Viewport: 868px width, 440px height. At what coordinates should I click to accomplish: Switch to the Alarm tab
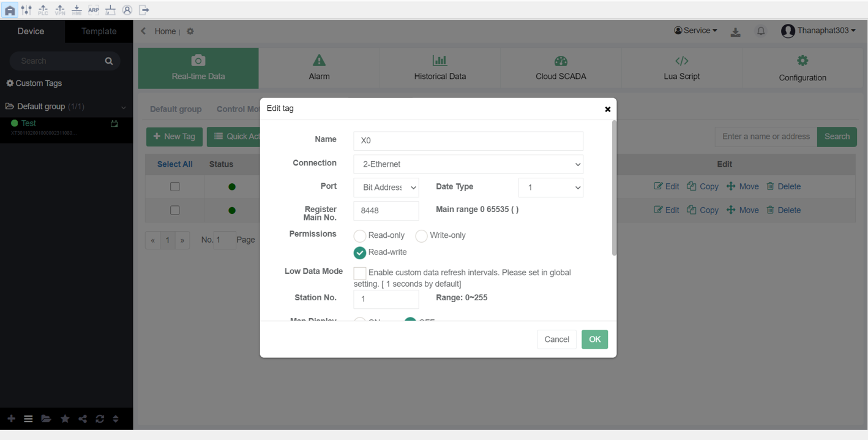coord(319,68)
